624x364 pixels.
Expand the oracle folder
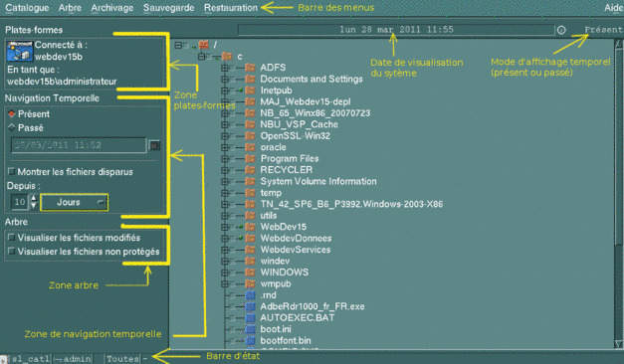point(225,147)
